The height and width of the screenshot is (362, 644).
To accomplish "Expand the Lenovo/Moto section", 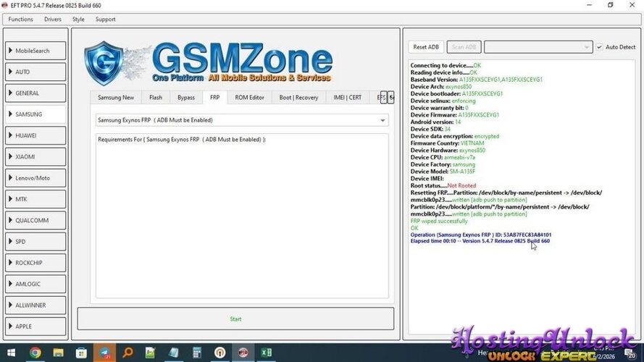I will [x=35, y=178].
